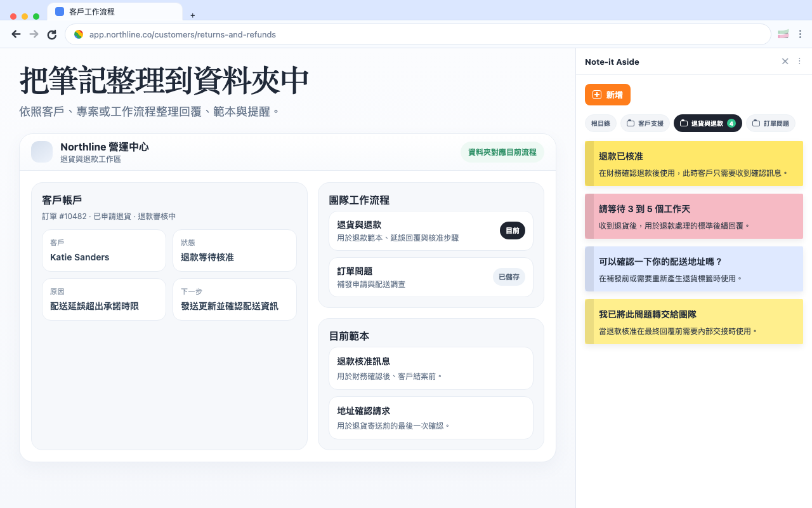Click the plus icon inside the 新增 button
The width and height of the screenshot is (812, 508).
596,94
